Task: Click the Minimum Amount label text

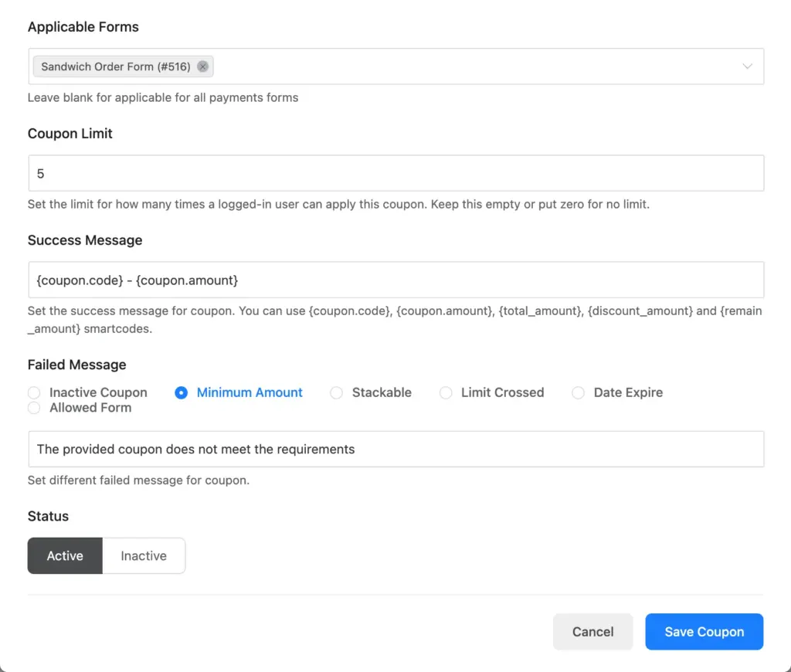Action: tap(249, 392)
